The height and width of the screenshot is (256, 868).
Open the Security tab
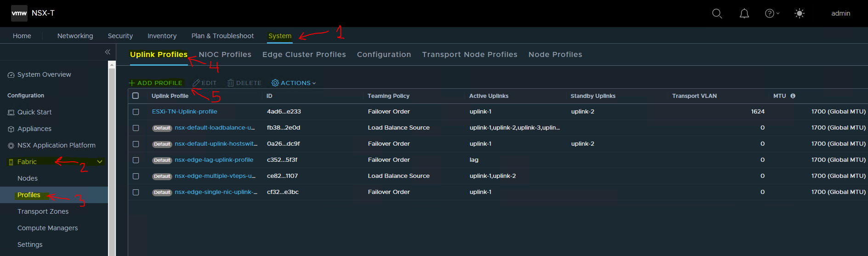tap(120, 36)
